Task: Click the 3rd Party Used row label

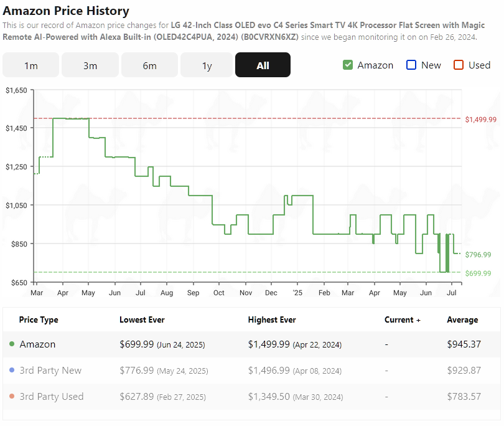Action: [52, 396]
